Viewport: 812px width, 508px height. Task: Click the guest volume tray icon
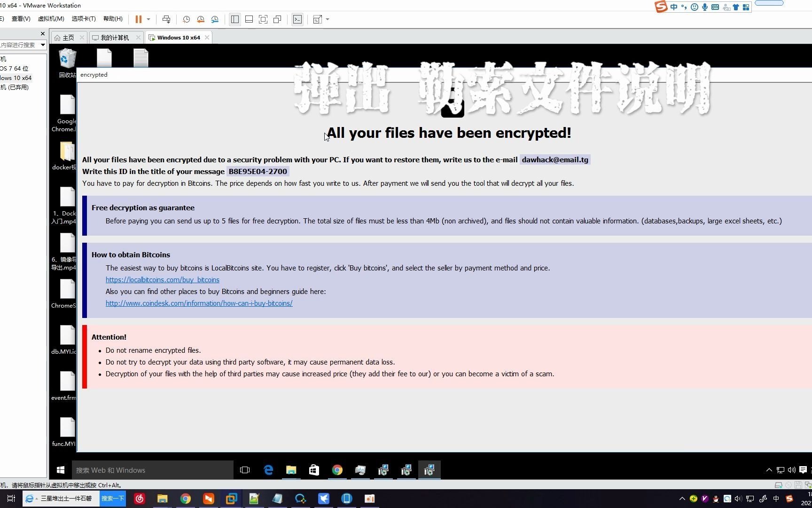[792, 470]
